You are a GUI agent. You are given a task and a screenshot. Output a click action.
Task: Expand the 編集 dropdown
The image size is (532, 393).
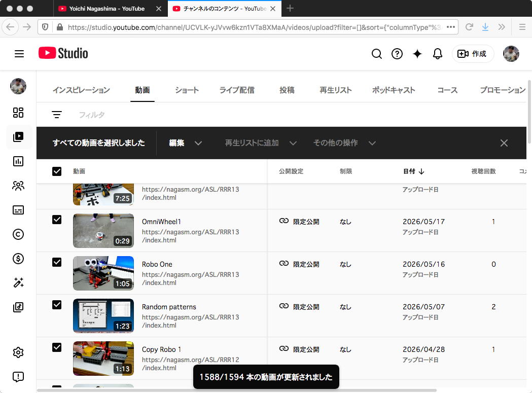point(185,143)
